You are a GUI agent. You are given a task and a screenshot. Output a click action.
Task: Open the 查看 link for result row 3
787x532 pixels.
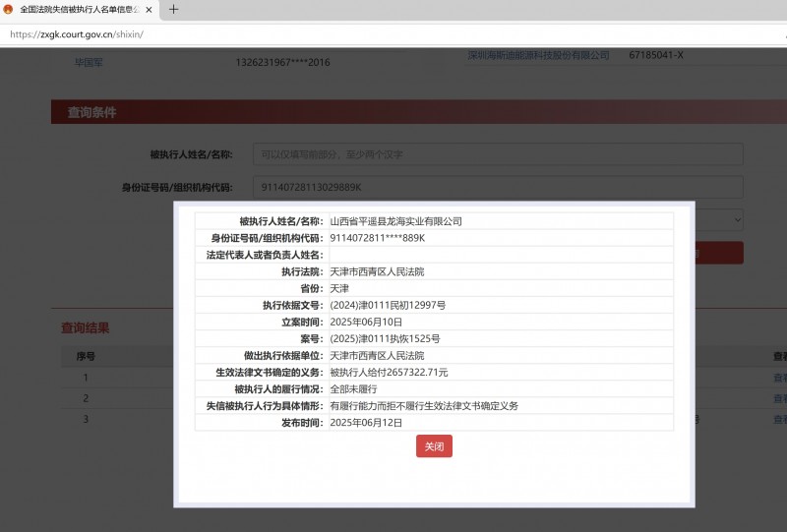(779, 420)
